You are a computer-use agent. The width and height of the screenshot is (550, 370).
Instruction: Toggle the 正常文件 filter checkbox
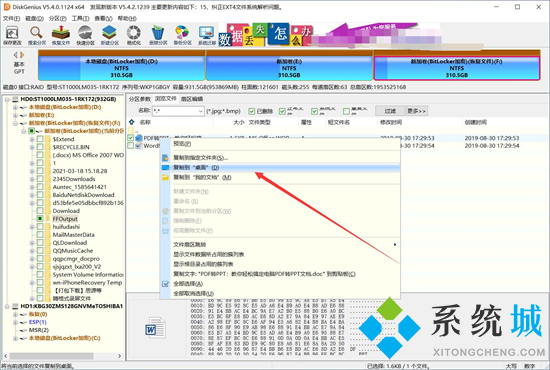[x=282, y=111]
